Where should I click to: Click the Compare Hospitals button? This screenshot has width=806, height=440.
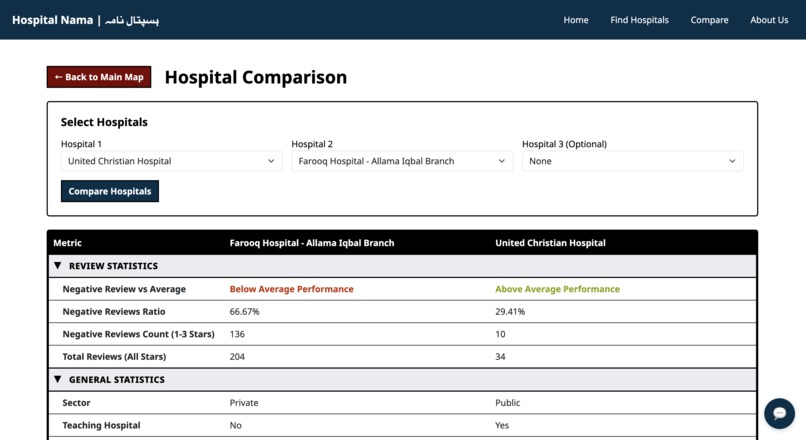[x=109, y=191]
